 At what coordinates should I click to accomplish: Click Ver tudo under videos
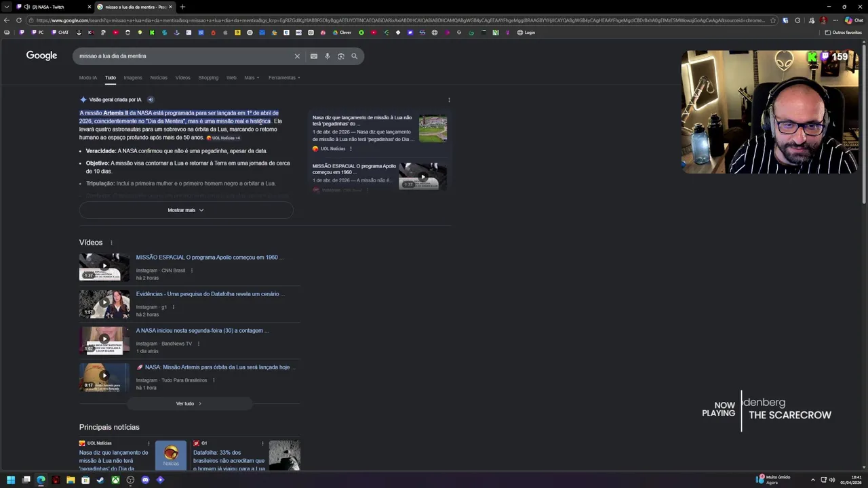pyautogui.click(x=189, y=403)
